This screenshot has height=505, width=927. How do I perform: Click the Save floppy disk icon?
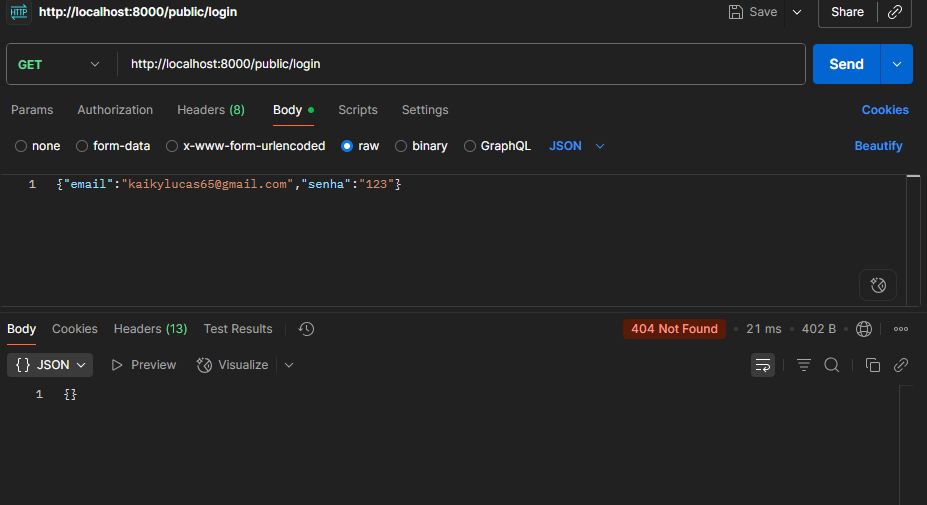735,12
